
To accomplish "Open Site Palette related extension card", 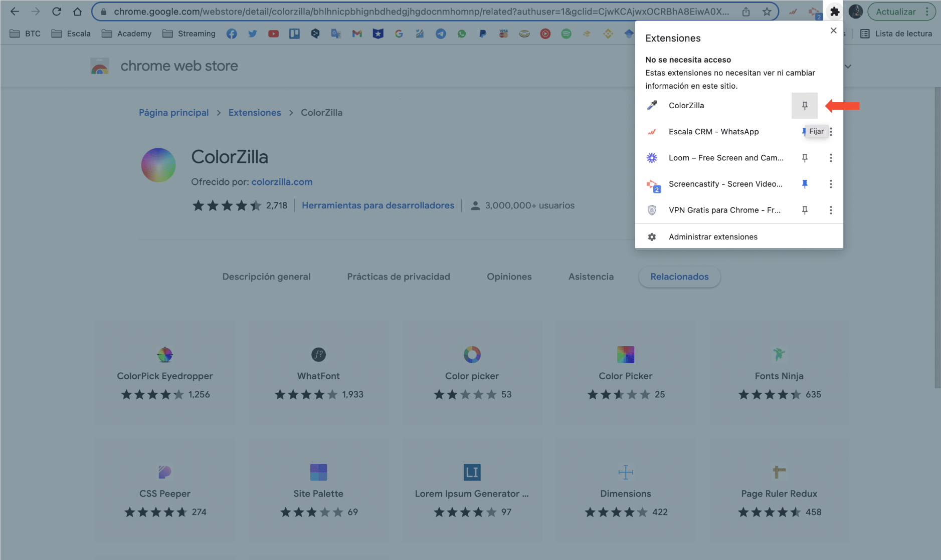I will (x=318, y=490).
